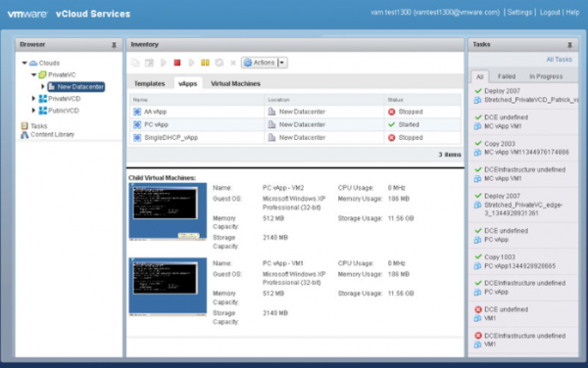Open Settings in the header

tap(519, 13)
